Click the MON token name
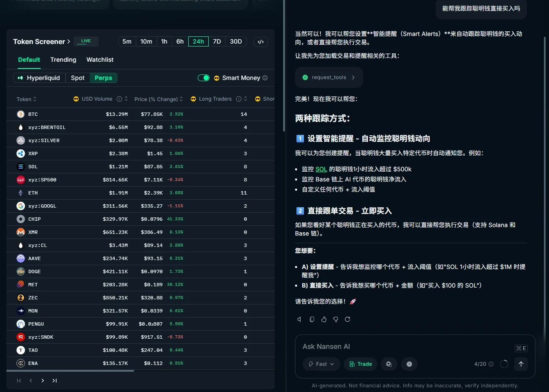The width and height of the screenshot is (549, 392). pos(33,311)
